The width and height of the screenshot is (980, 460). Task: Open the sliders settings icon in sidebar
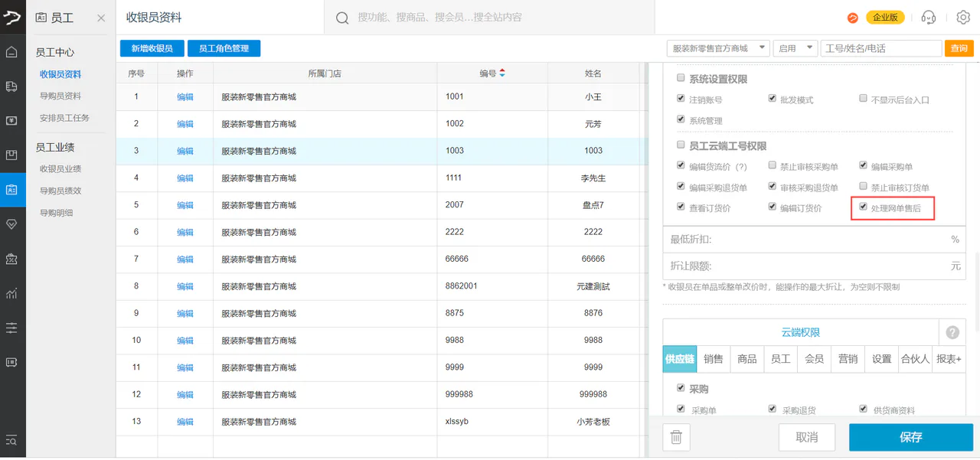click(x=12, y=328)
